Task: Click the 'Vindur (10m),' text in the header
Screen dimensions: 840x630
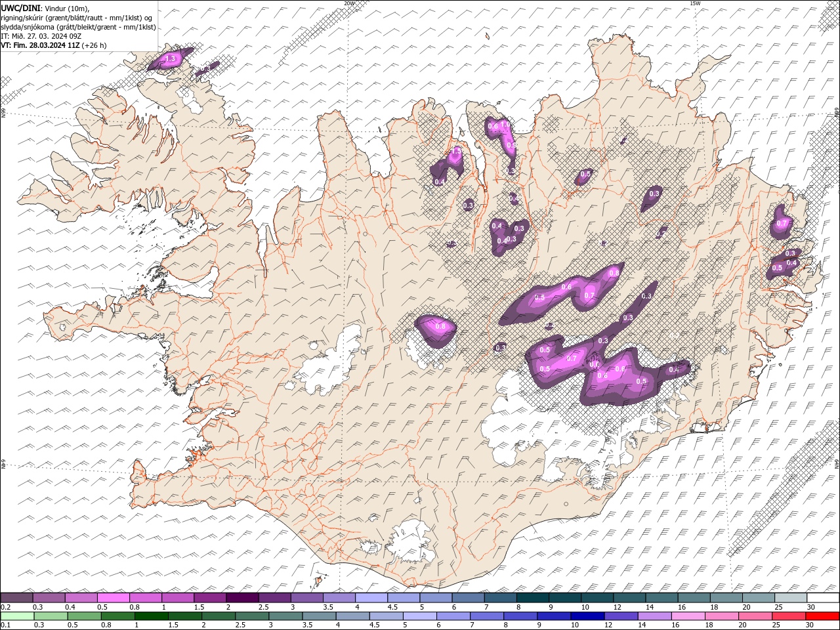Action: point(67,8)
